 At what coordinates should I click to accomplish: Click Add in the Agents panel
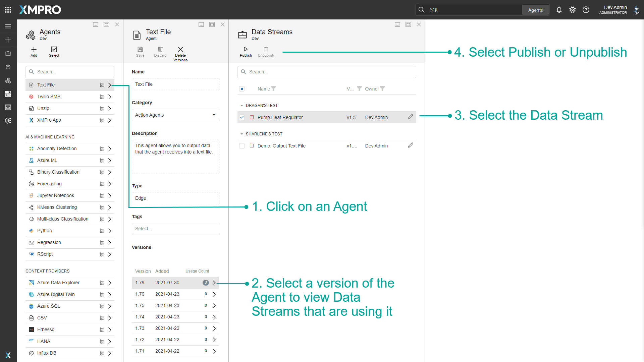coord(34,52)
